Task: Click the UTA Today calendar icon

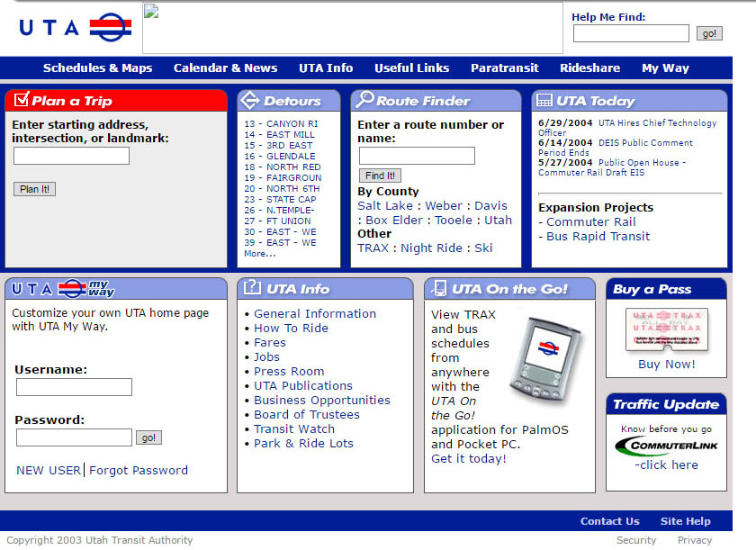Action: [x=544, y=100]
